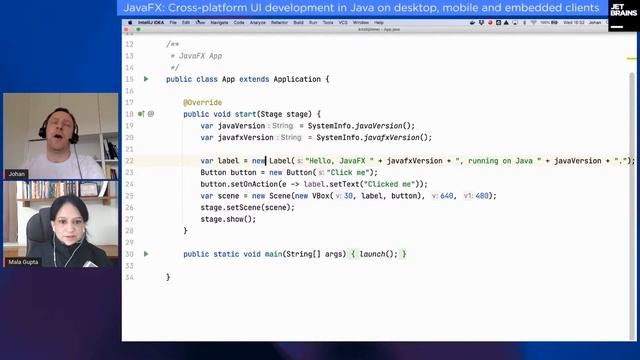Click the red circular status icon in the menu bar
The image size is (640, 360).
(490, 23)
